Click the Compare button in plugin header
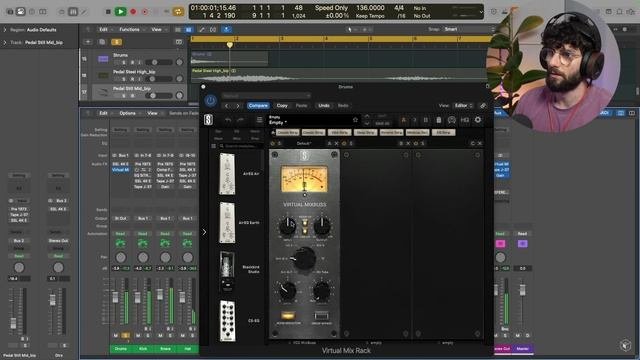The image size is (640, 360). [258, 106]
